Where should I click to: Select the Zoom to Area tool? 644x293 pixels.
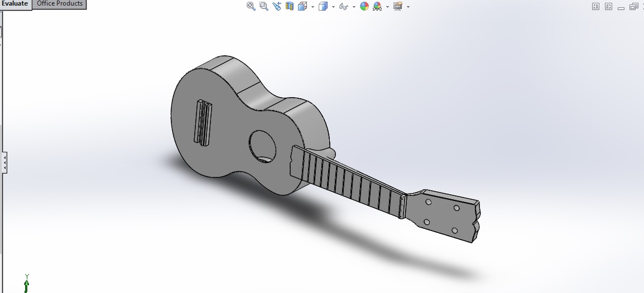point(264,6)
